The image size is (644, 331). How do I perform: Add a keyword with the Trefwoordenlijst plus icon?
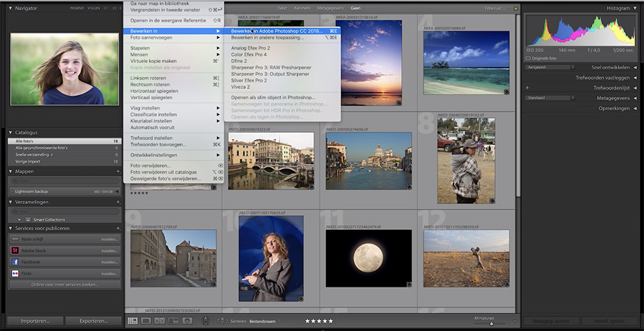(x=527, y=88)
